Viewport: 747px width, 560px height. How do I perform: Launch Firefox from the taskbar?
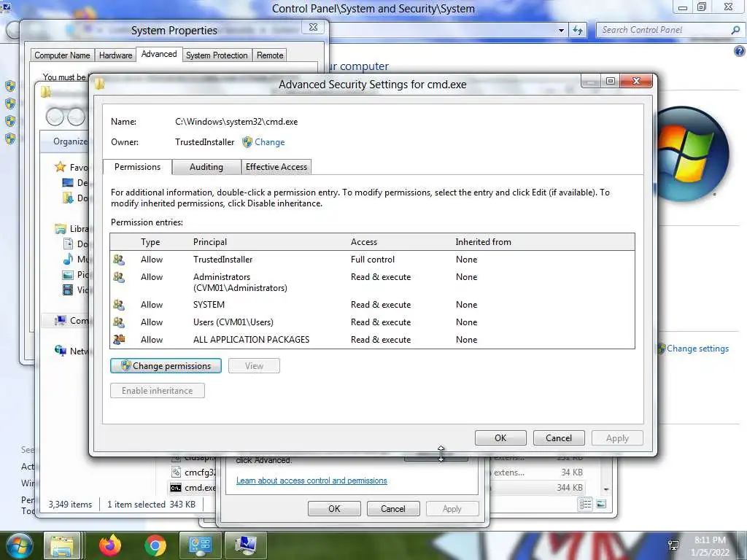110,545
